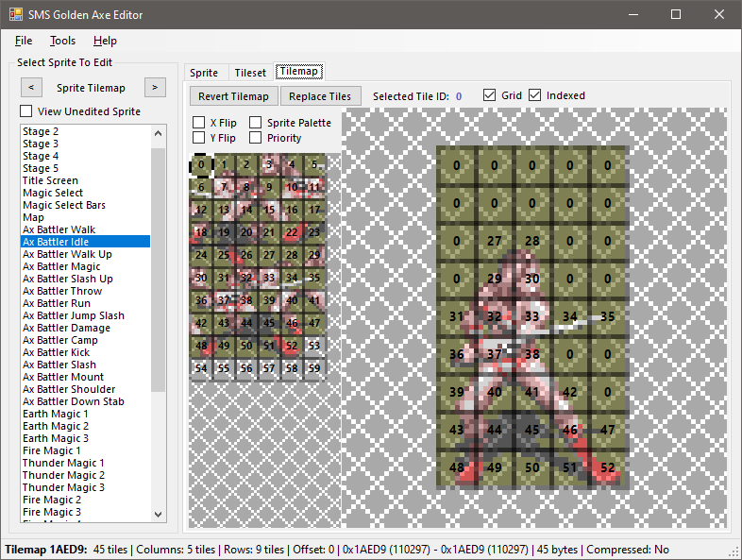Select Map in sprite list
This screenshot has height=560, width=742.
point(85,218)
